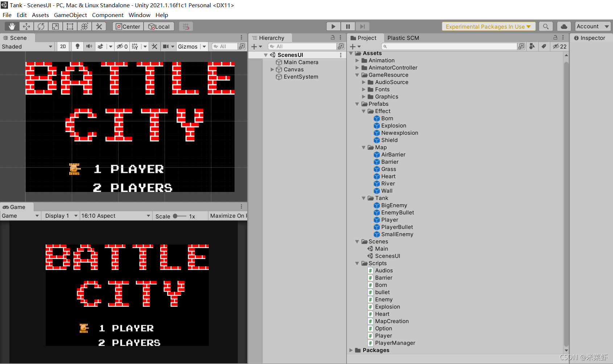Image resolution: width=613 pixels, height=364 pixels.
Task: Toggle grid snapping icon in toolbar
Action: [186, 26]
